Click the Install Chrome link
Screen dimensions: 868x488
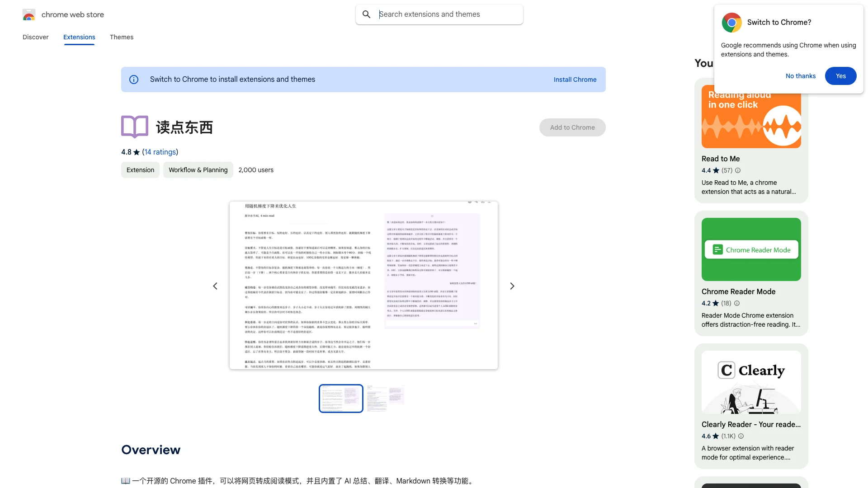pos(575,80)
